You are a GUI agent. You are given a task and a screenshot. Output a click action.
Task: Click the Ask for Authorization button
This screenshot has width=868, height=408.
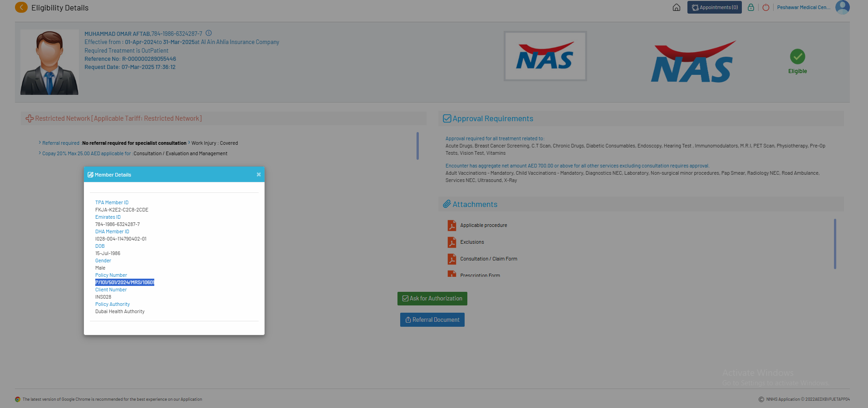tap(432, 299)
